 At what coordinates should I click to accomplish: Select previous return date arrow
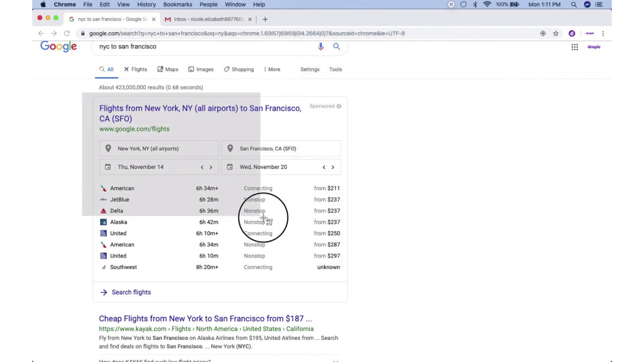pyautogui.click(x=324, y=167)
